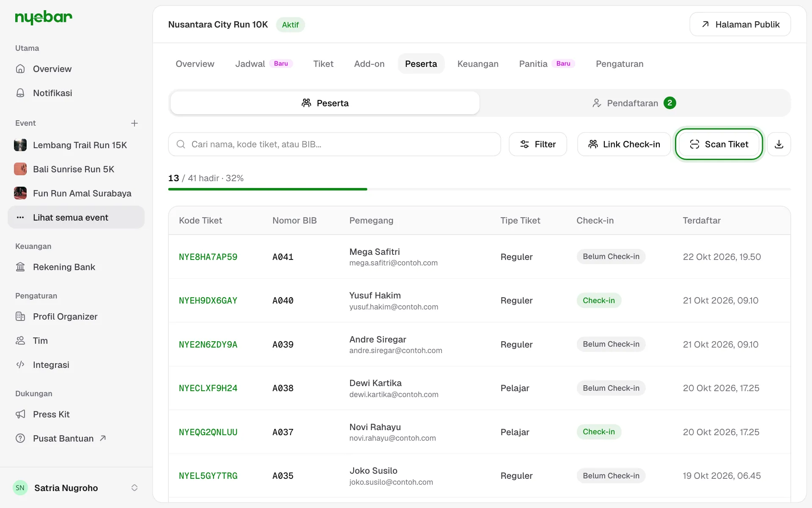This screenshot has height=508, width=812.
Task: Select Bali Sunrise Run 5K event
Action: (x=76, y=169)
